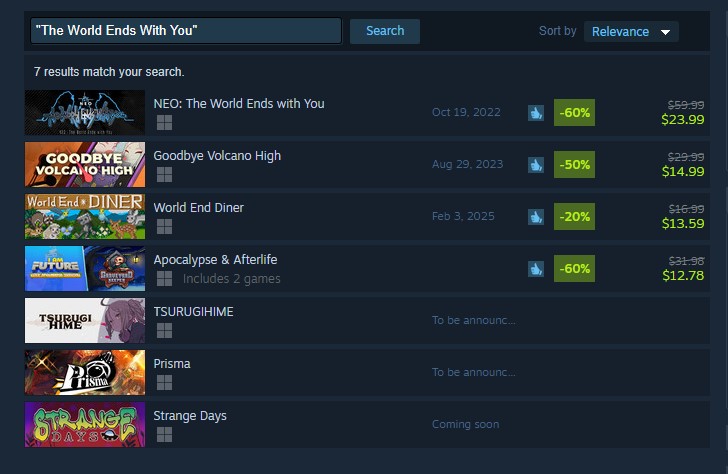728x474 pixels.
Task: Click the Windows platform icon under Goodbye Volcano High
Action: click(164, 175)
